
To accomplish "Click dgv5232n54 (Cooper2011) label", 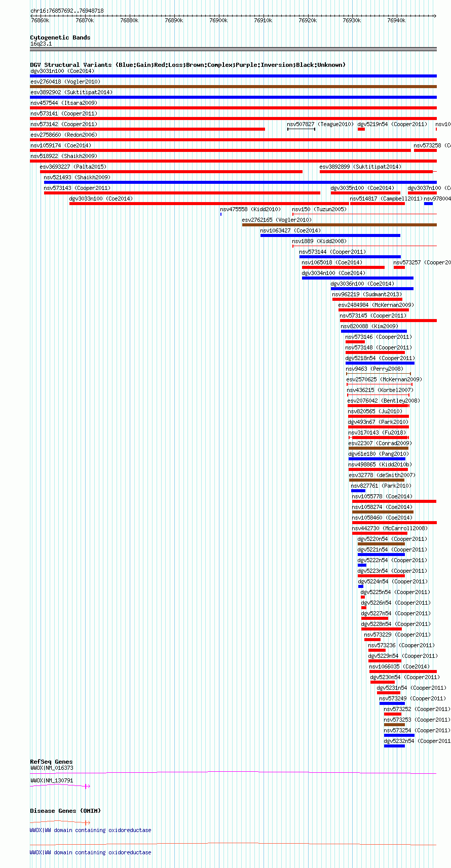I will click(x=417, y=741).
